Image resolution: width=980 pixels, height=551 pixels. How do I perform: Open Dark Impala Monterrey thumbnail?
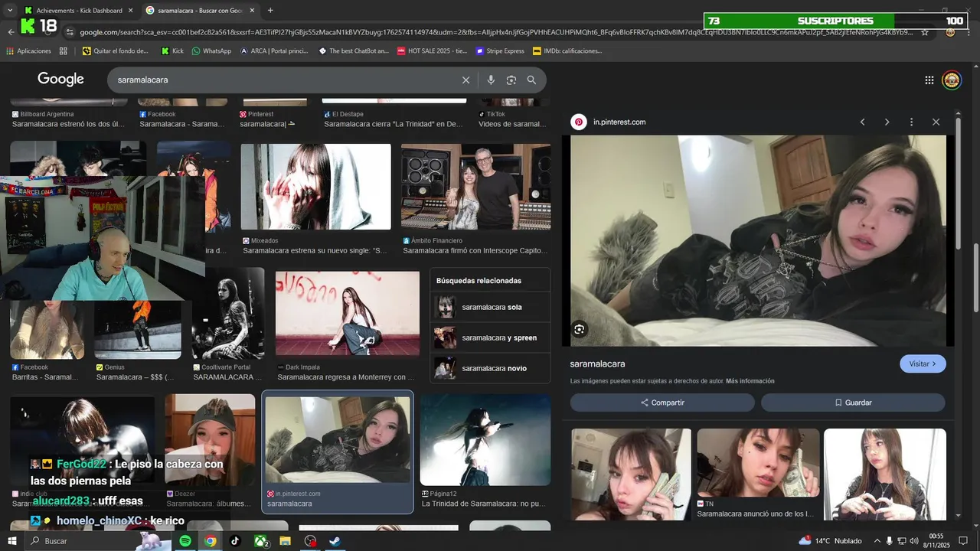tap(348, 314)
